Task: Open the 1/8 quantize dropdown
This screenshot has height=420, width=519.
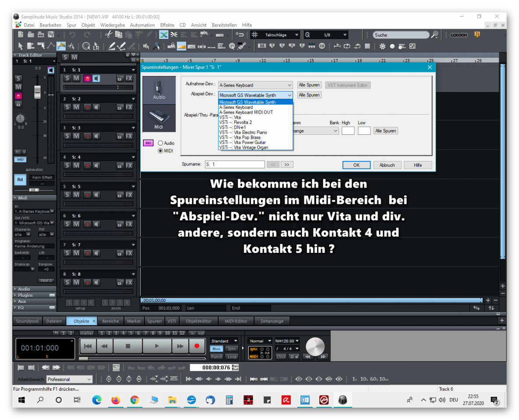Action: pyautogui.click(x=345, y=35)
